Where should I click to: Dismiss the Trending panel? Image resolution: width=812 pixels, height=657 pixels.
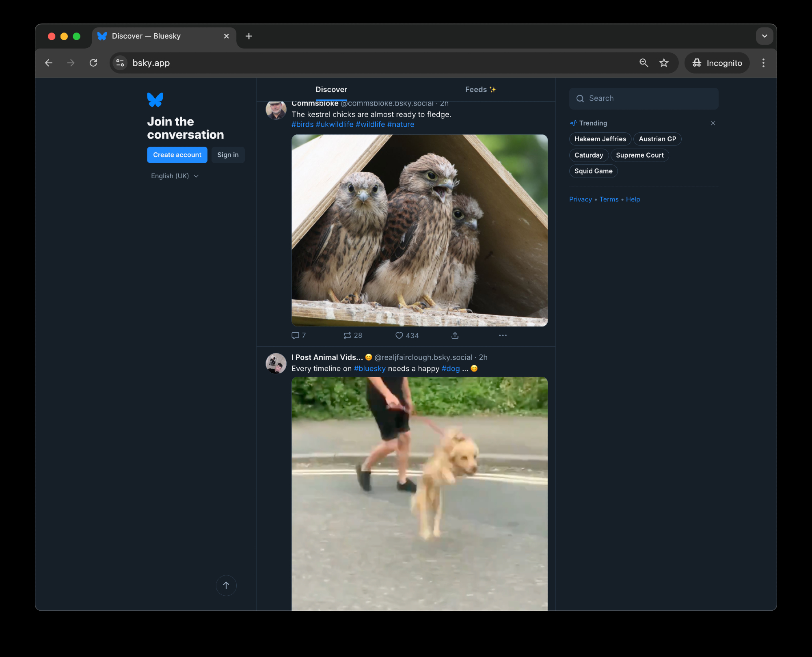(713, 123)
